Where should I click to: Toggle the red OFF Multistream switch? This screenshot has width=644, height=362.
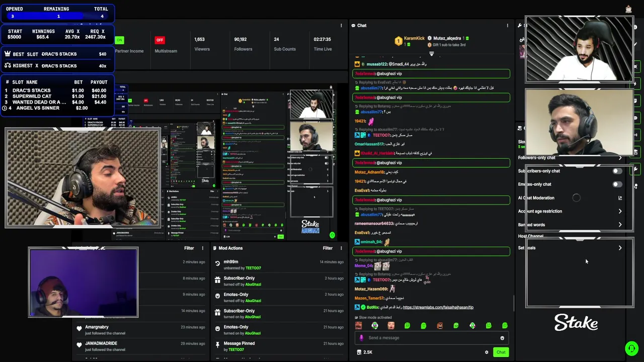click(159, 40)
